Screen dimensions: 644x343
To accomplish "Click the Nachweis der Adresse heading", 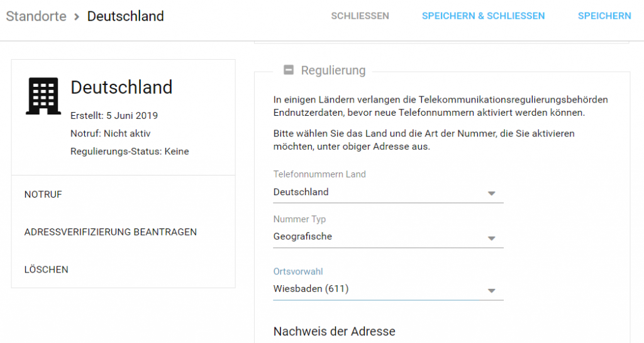I will (334, 332).
